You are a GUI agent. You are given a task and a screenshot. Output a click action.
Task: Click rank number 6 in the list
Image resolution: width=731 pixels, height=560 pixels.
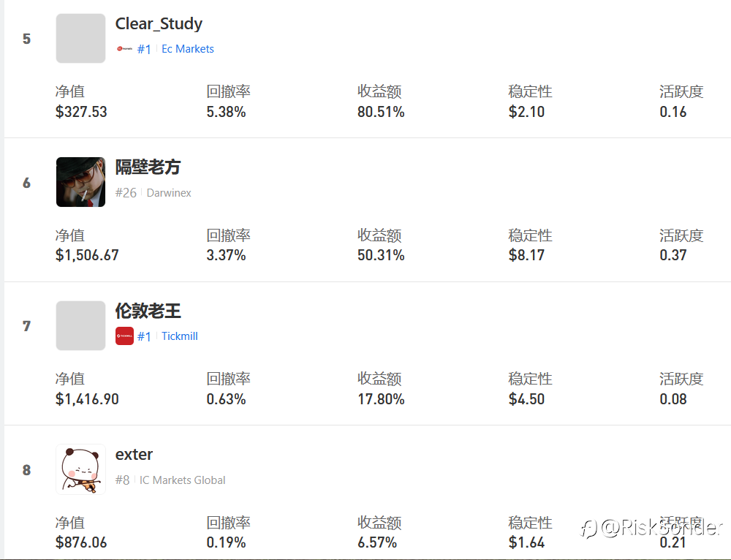[x=26, y=182]
